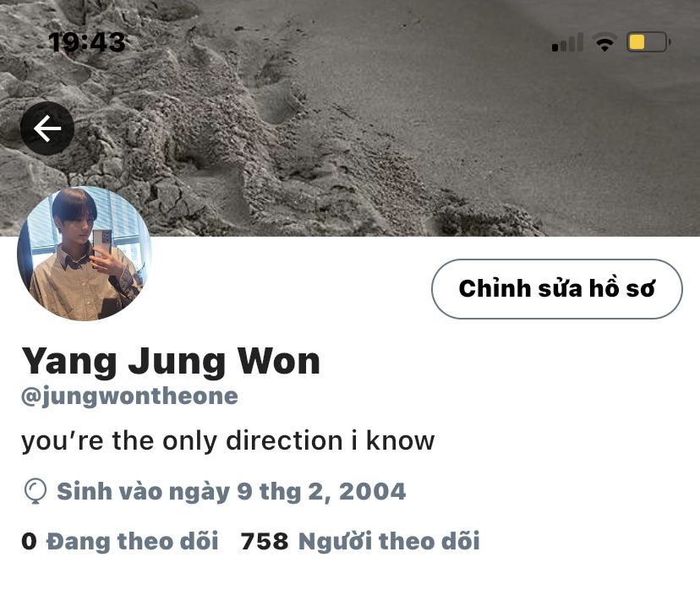Tap the back arrow button

[47, 128]
